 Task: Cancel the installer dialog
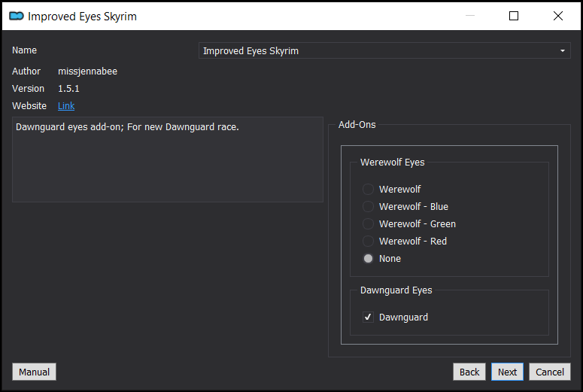(550, 372)
